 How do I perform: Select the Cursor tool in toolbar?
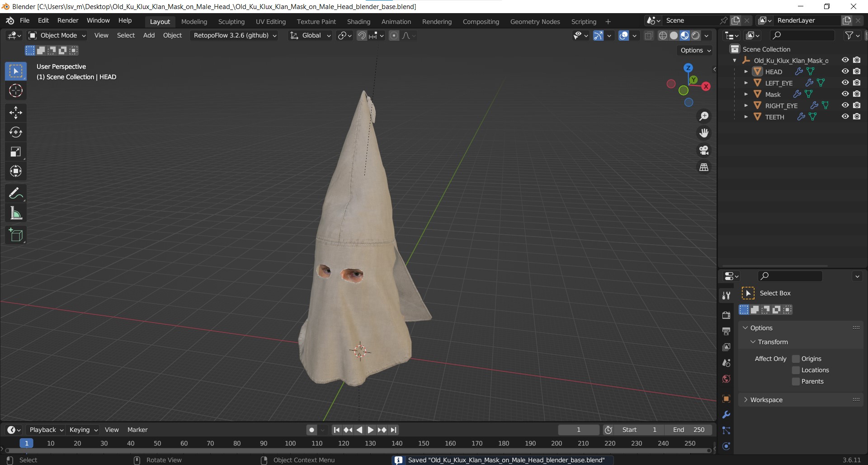click(x=16, y=91)
